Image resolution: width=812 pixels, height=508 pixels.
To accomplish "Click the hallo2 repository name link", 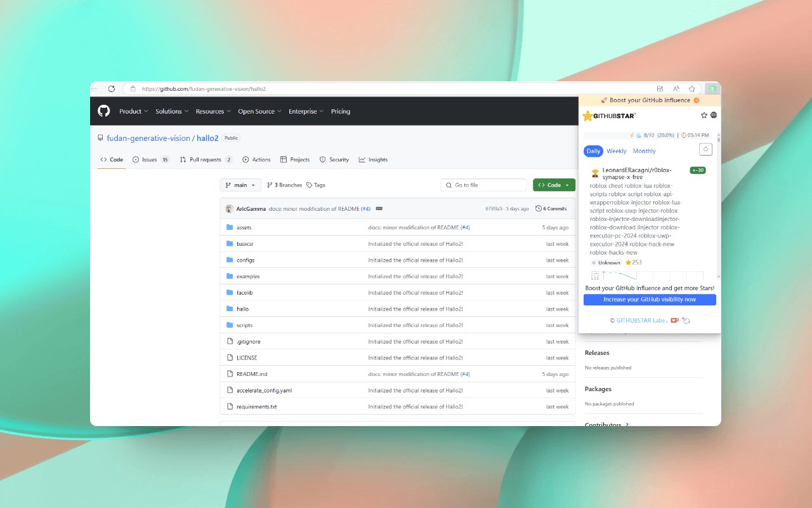I will (207, 138).
